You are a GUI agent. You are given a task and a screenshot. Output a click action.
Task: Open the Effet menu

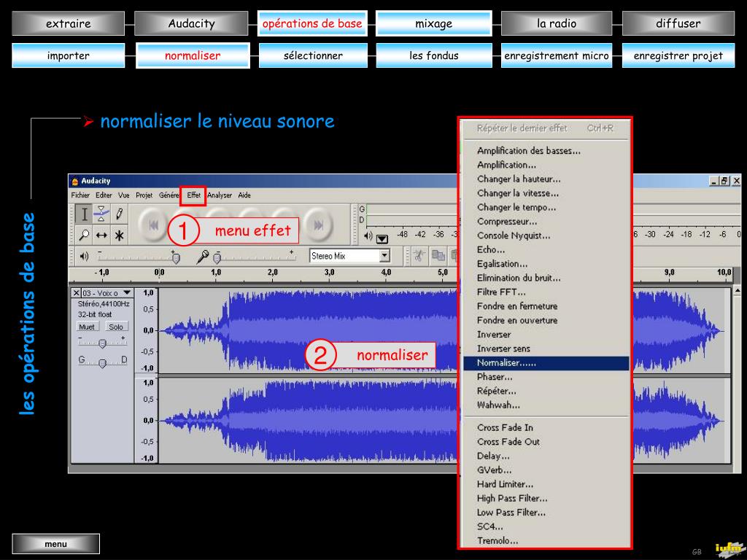click(193, 195)
